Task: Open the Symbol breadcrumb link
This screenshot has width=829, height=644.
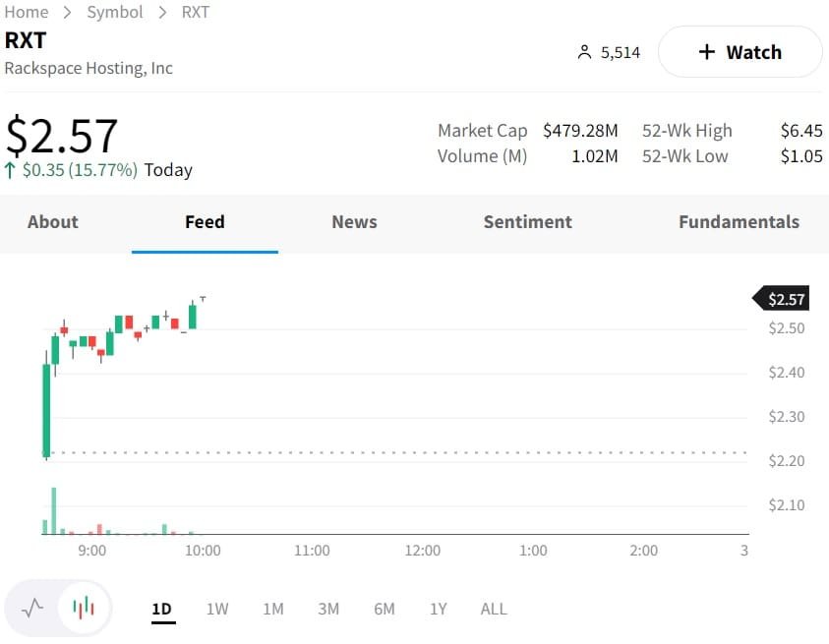Action: [115, 12]
